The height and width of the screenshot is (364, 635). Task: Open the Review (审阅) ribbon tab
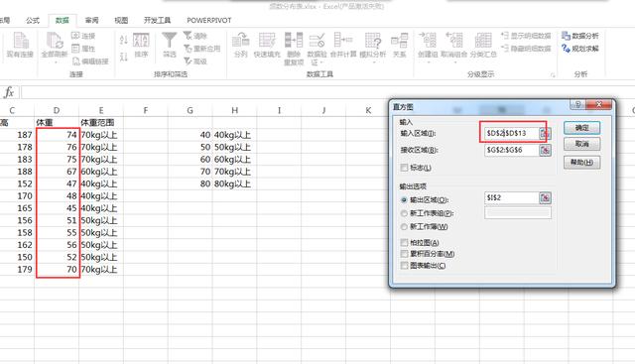point(91,20)
